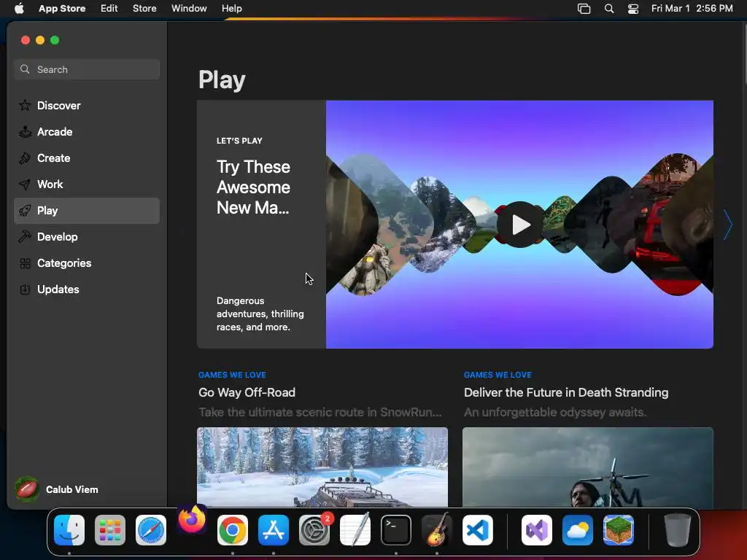The width and height of the screenshot is (747, 560).
Task: Click the Updates download icon
Action: [25, 289]
